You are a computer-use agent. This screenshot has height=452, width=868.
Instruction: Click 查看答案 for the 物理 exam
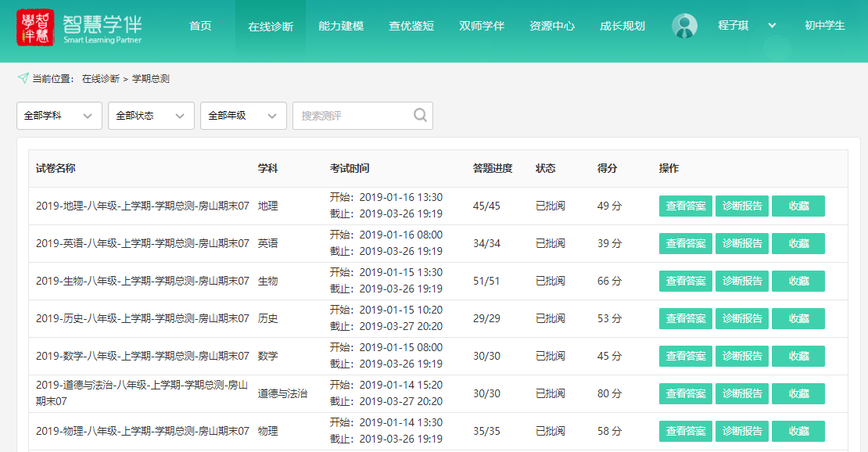[x=686, y=432]
